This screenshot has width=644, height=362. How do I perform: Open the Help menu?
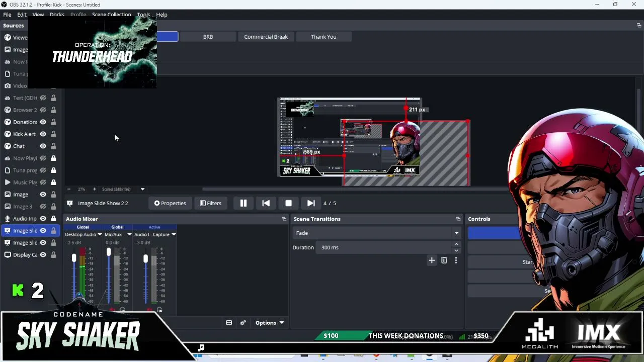tap(162, 15)
